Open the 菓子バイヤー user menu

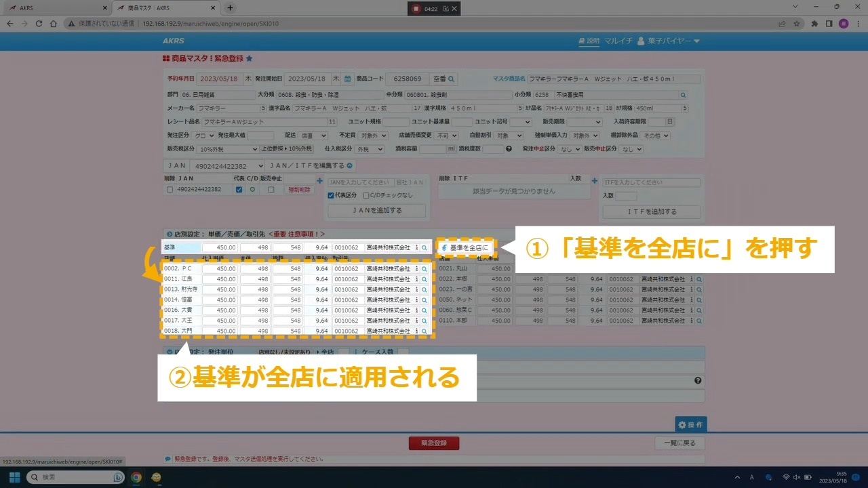(x=668, y=41)
